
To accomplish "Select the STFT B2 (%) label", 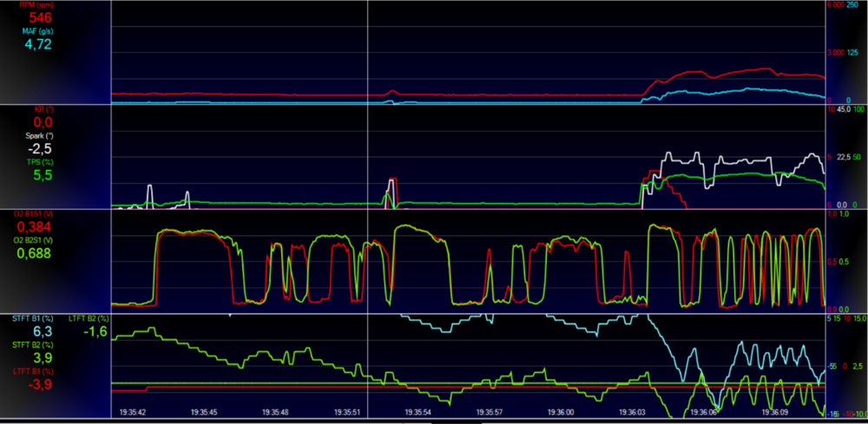I will click(31, 345).
